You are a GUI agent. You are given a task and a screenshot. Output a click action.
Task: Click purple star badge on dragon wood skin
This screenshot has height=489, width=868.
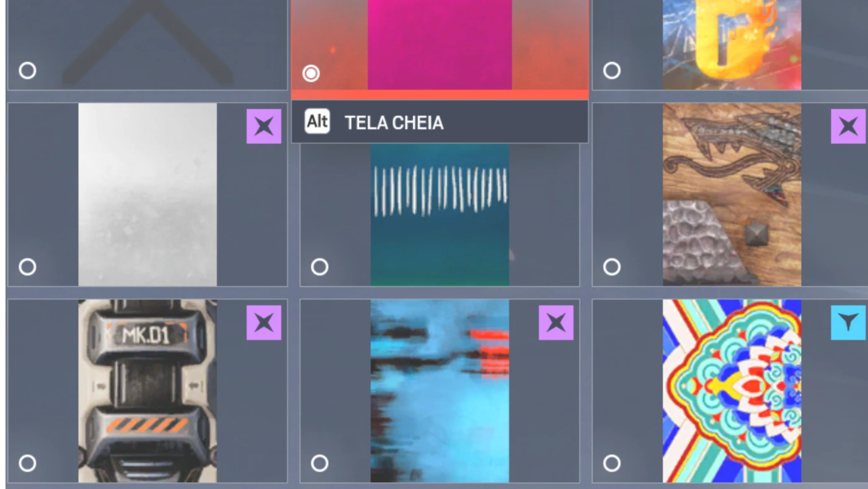pos(848,127)
